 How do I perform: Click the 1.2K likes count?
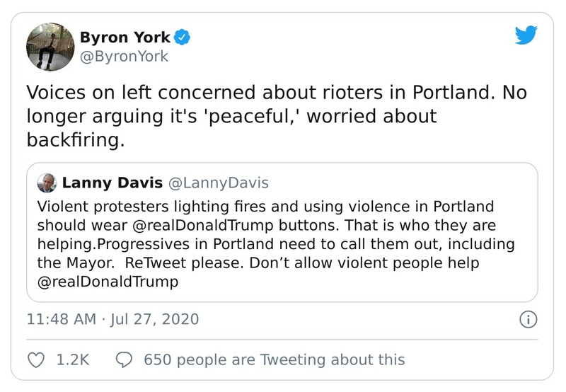coord(72,360)
